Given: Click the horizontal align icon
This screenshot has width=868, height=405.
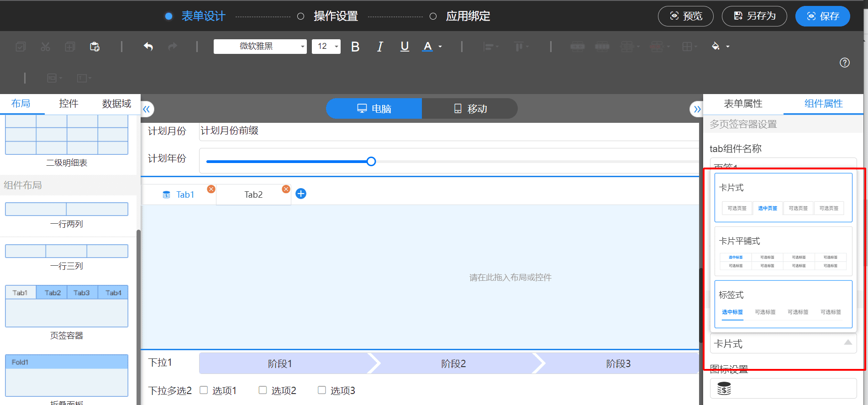Looking at the screenshot, I should click(489, 47).
